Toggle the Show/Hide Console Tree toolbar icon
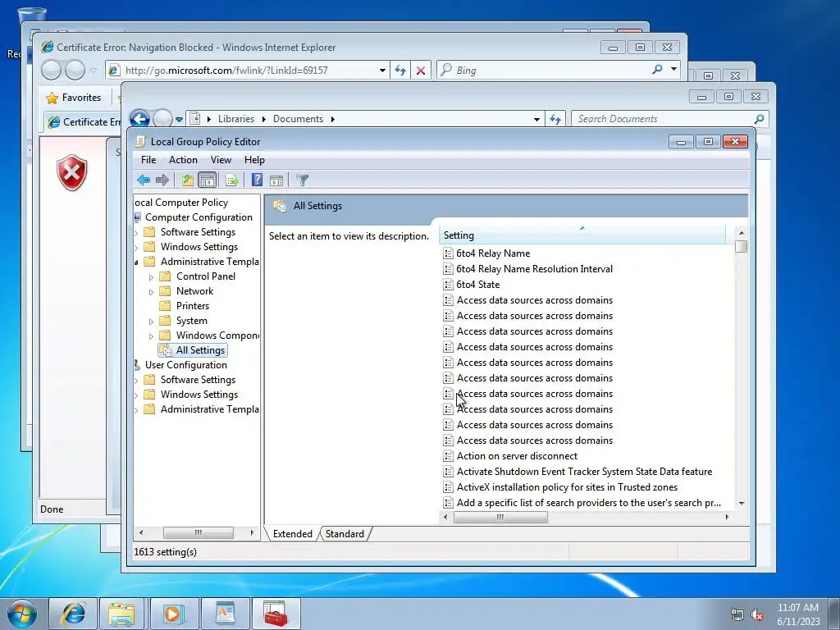This screenshot has height=630, width=840. 207,180
